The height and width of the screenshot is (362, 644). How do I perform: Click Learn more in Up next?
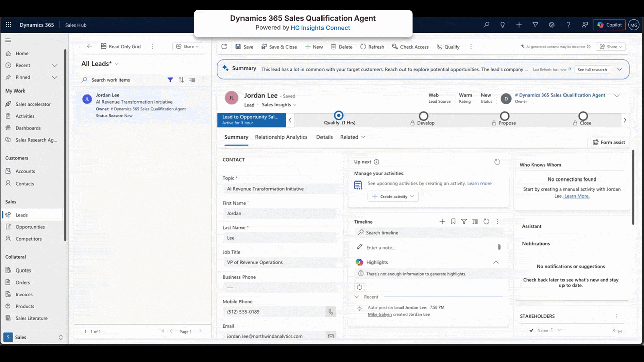click(x=479, y=183)
